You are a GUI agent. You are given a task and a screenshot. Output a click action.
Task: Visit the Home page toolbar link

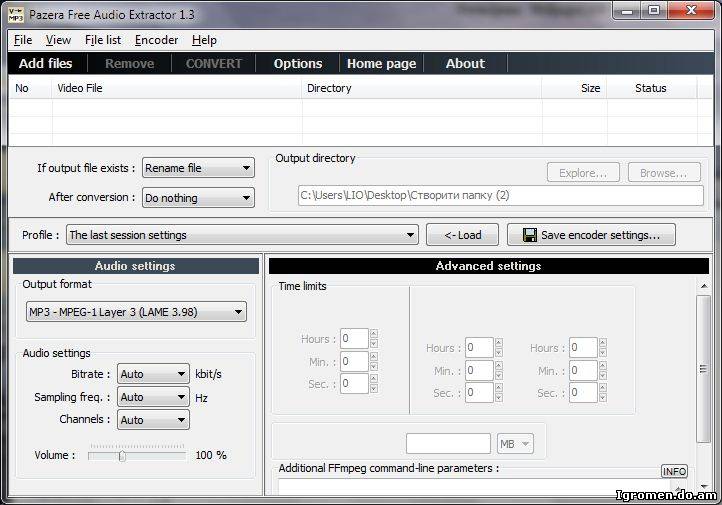click(x=381, y=64)
